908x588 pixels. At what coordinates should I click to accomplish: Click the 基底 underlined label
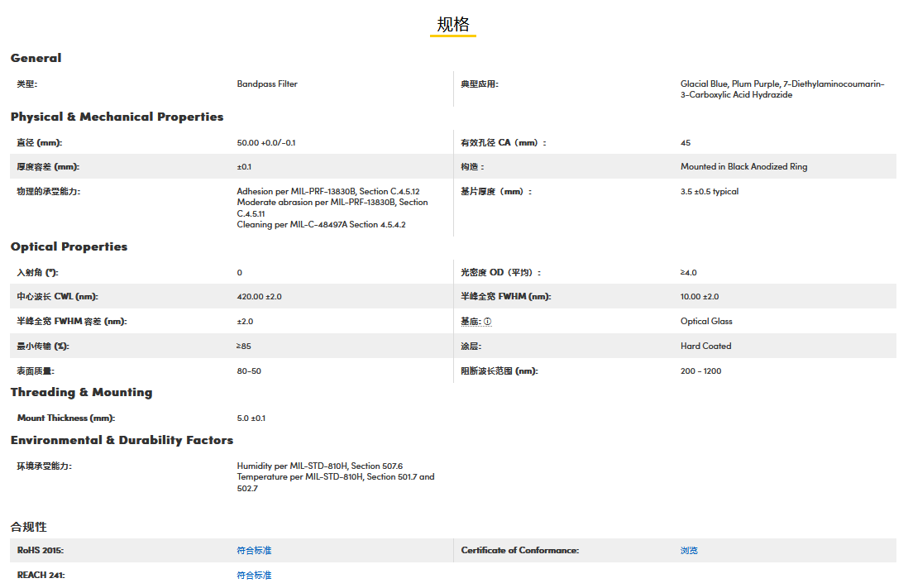(x=471, y=322)
